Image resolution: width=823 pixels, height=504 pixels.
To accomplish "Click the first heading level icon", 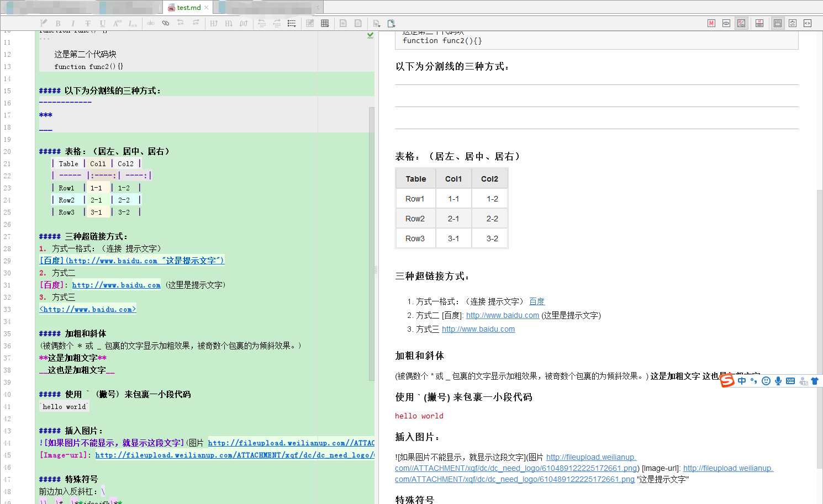I will (214, 23).
